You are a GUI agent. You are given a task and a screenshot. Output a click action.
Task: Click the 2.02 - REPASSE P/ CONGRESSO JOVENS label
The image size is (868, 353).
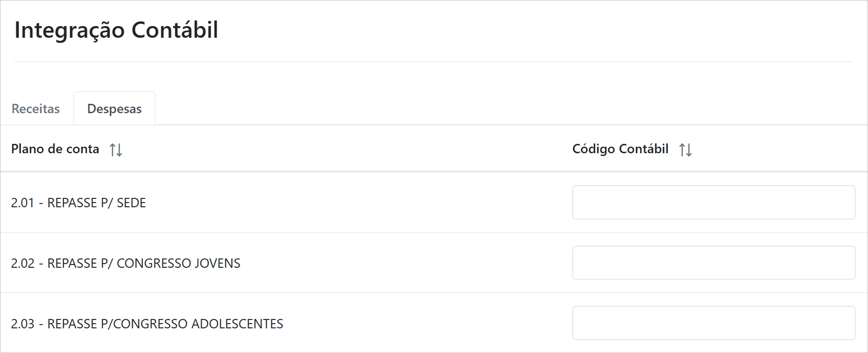click(x=126, y=264)
